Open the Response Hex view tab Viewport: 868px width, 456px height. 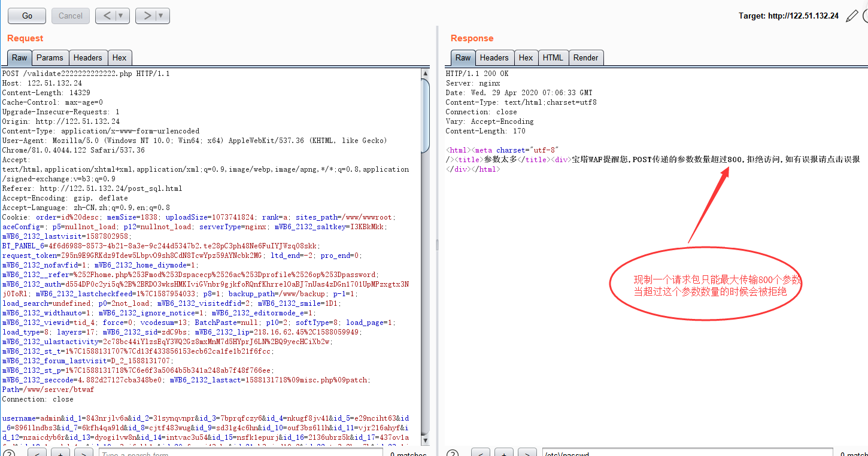tap(526, 57)
